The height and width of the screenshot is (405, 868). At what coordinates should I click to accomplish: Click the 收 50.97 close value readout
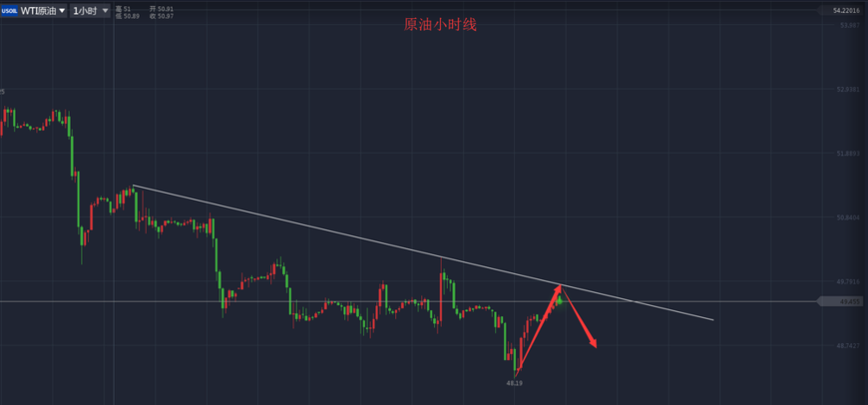(161, 16)
